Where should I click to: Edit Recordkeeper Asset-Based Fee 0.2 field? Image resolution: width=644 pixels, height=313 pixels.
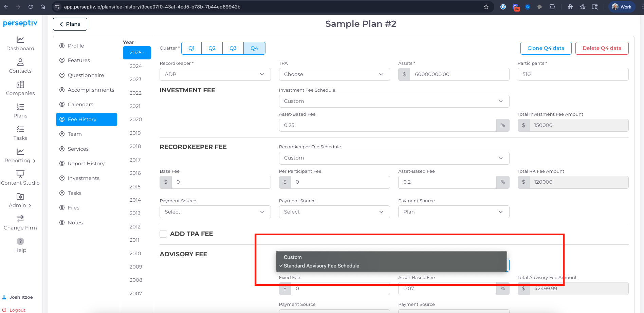pos(447,182)
